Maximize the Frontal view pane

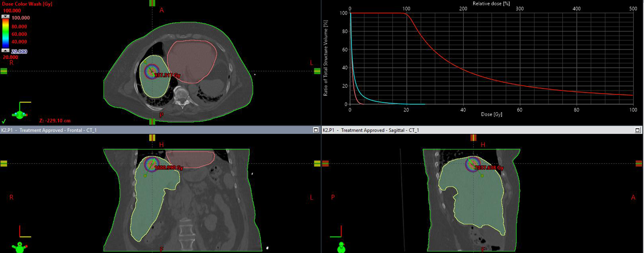point(315,130)
